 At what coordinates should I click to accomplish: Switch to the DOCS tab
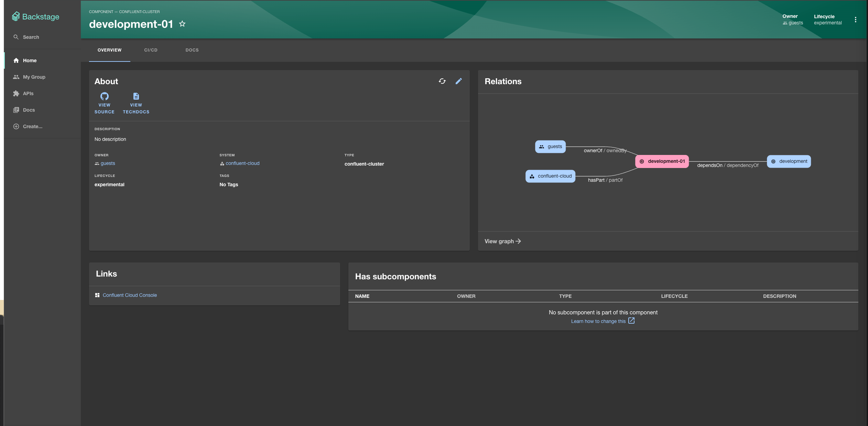(192, 50)
